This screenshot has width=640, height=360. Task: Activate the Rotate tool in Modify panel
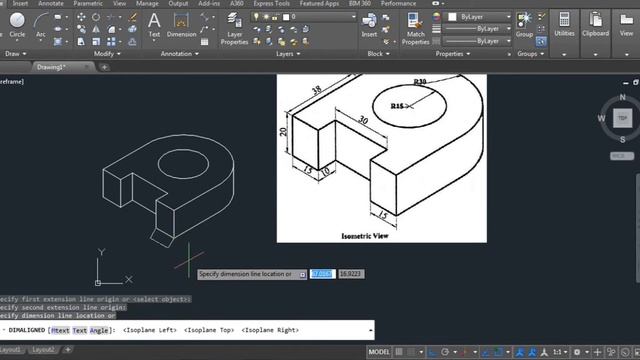[x=96, y=17]
